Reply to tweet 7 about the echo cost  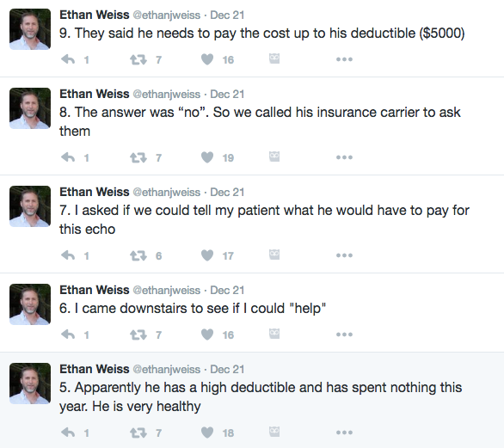[x=68, y=255]
